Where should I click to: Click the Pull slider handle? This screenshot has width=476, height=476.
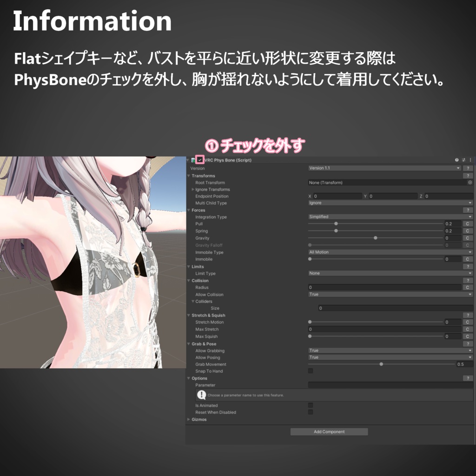(336, 224)
